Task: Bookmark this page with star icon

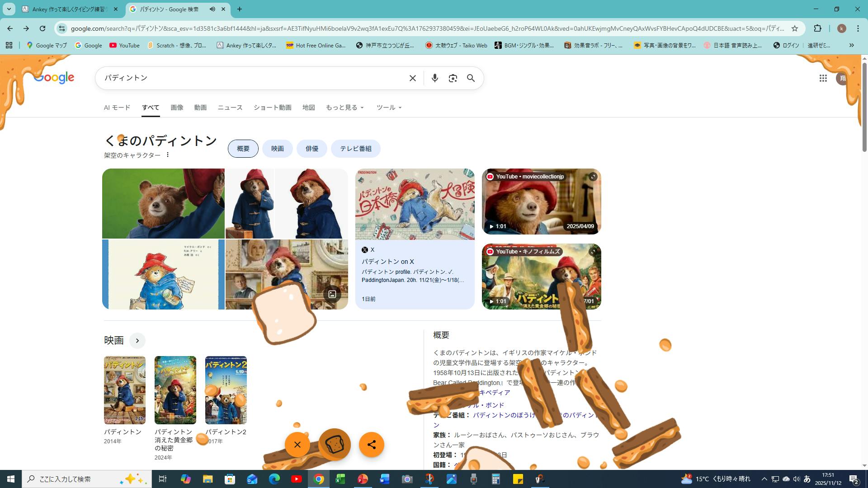Action: point(795,28)
